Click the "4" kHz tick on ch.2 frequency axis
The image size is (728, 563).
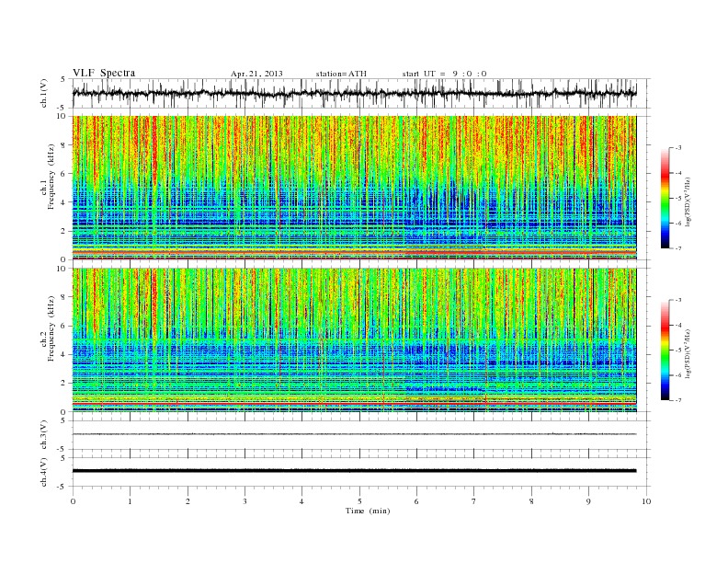tap(64, 354)
